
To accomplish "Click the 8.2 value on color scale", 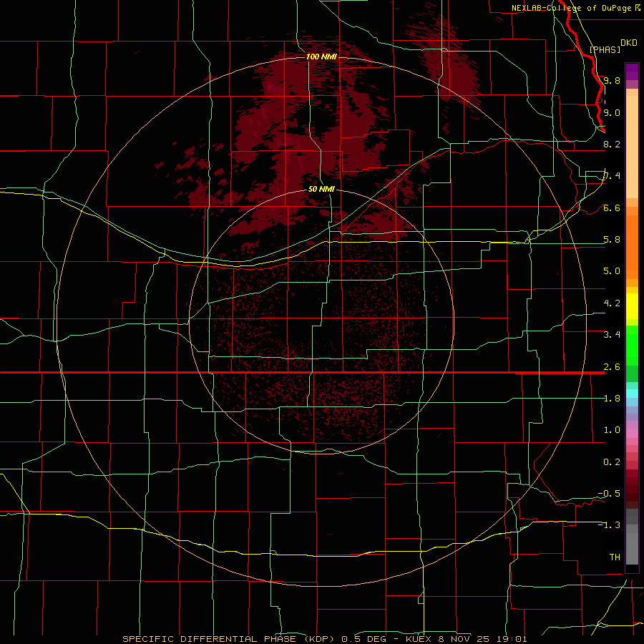I will (612, 144).
